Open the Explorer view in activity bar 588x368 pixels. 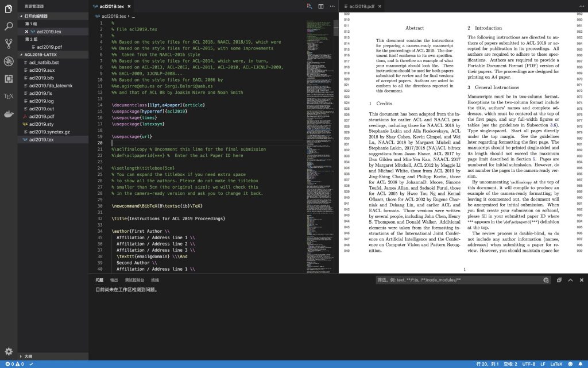click(x=8, y=9)
